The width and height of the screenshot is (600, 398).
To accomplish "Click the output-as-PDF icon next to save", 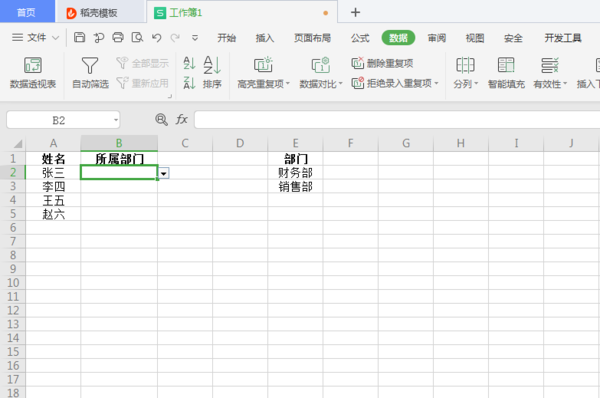I will click(99, 38).
